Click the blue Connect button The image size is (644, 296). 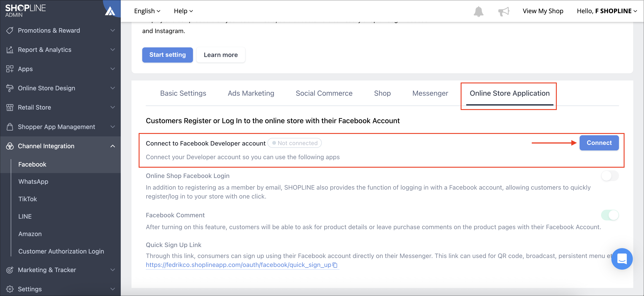pos(599,143)
